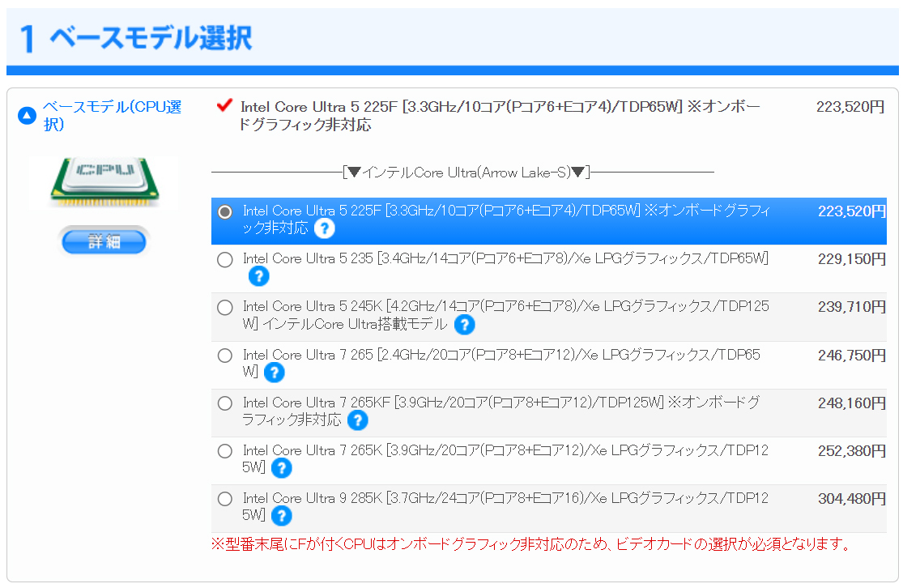903x588 pixels.
Task: Click the 252,380円 price
Action: (852, 451)
